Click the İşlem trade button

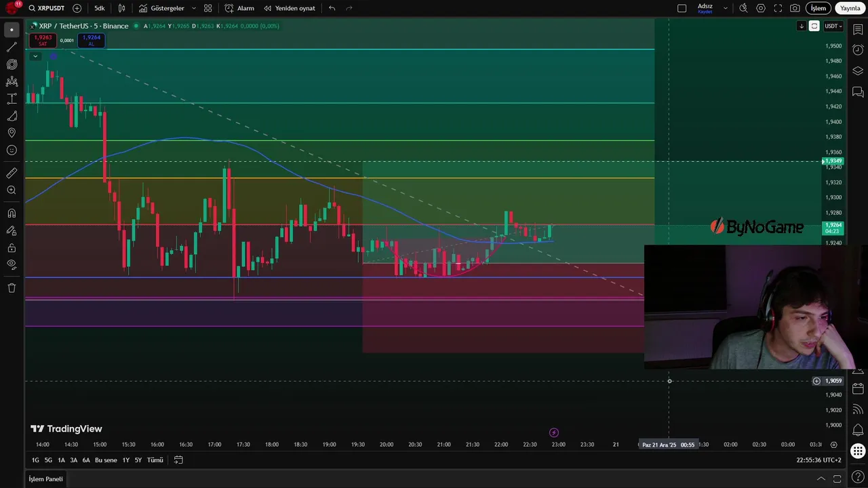pos(818,8)
